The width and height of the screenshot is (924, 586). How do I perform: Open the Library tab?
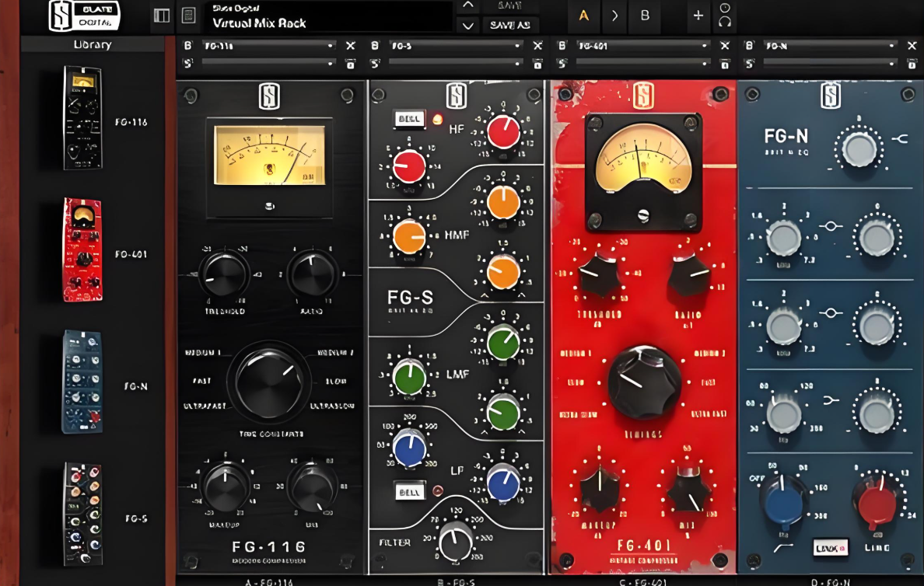tap(93, 44)
